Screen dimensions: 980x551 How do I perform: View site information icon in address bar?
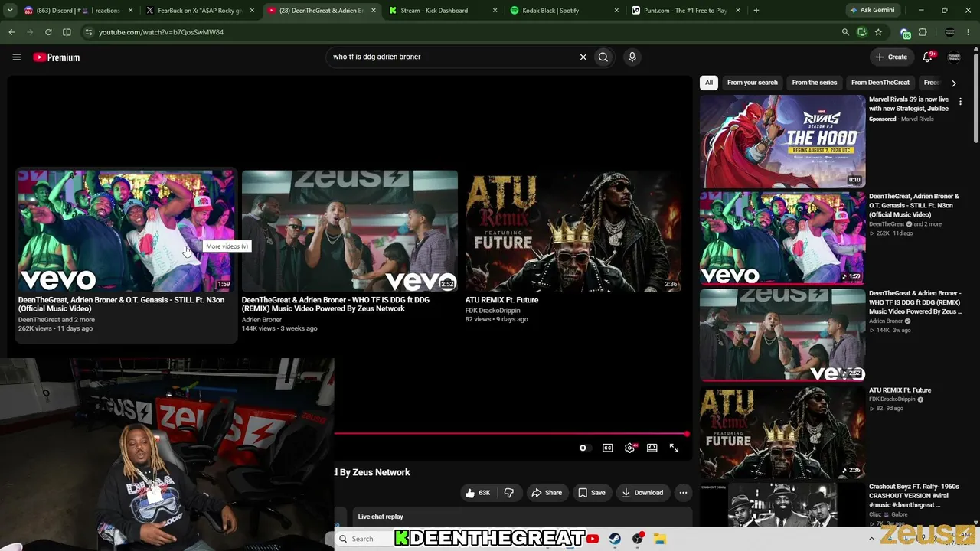click(x=88, y=32)
